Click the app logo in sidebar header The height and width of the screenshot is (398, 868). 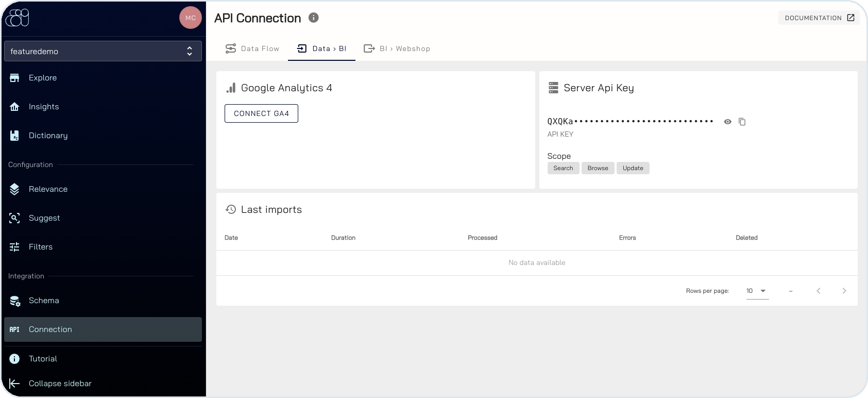17,18
